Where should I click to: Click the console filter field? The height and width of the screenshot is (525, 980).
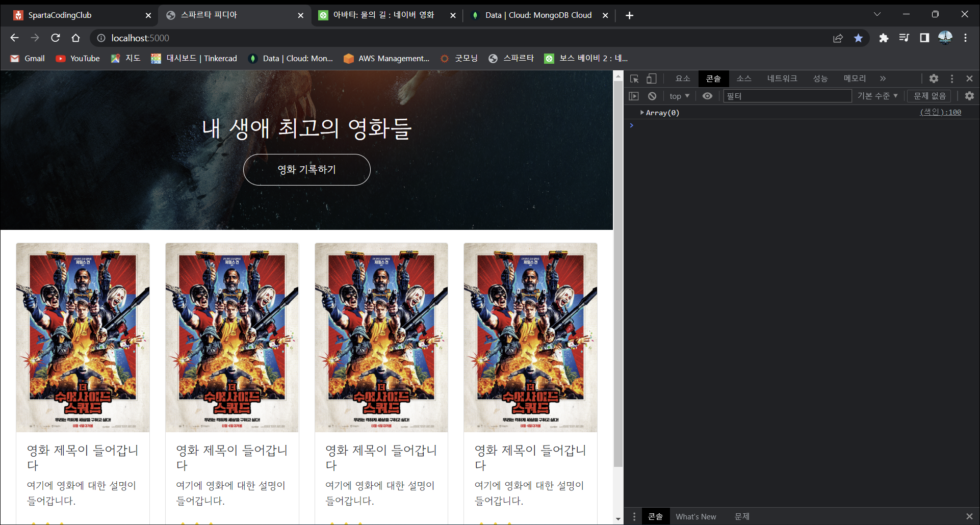click(x=787, y=96)
